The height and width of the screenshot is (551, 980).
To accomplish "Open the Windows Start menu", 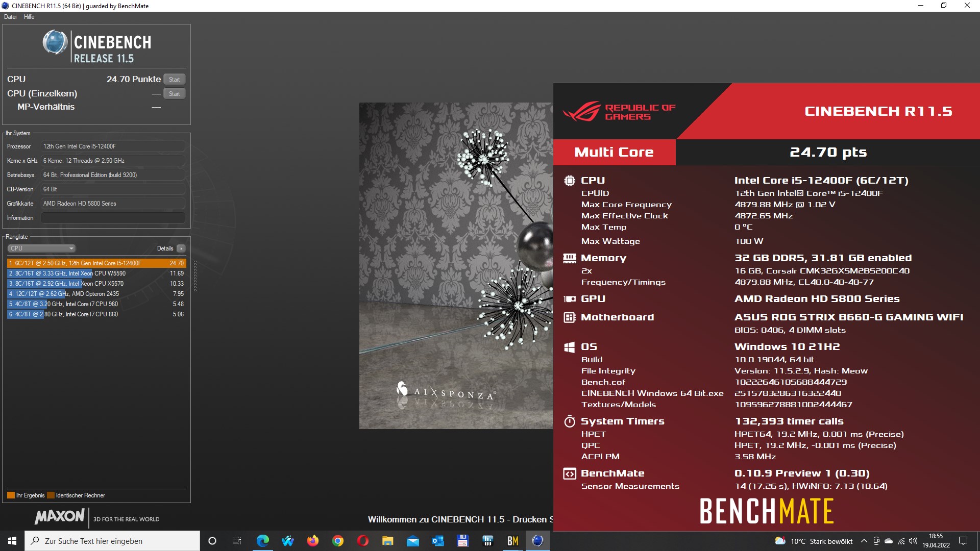I will 12,541.
